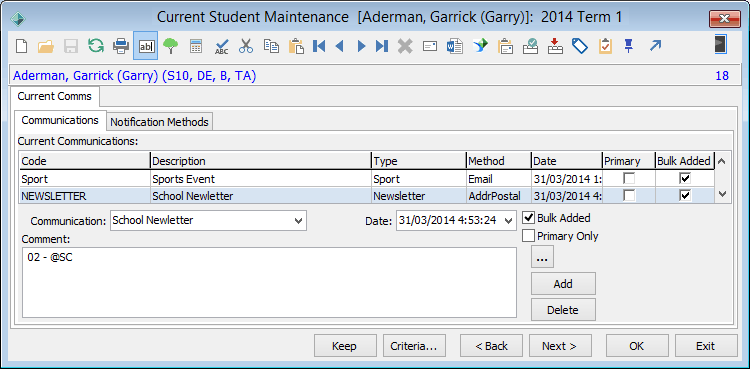Go to the last record icon
Image resolution: width=750 pixels, height=369 pixels.
coord(382,46)
